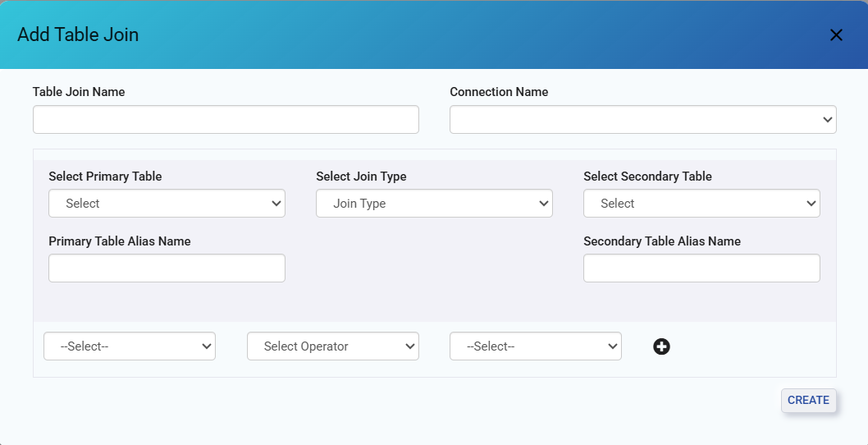
Task: Click the Primary Table Alias Name label
Action: (x=120, y=241)
